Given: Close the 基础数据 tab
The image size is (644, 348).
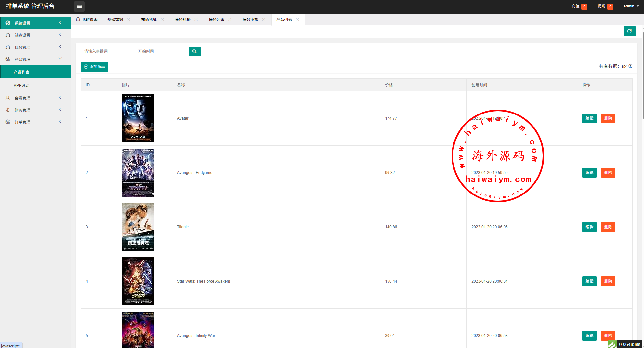Looking at the screenshot, I should coord(128,20).
